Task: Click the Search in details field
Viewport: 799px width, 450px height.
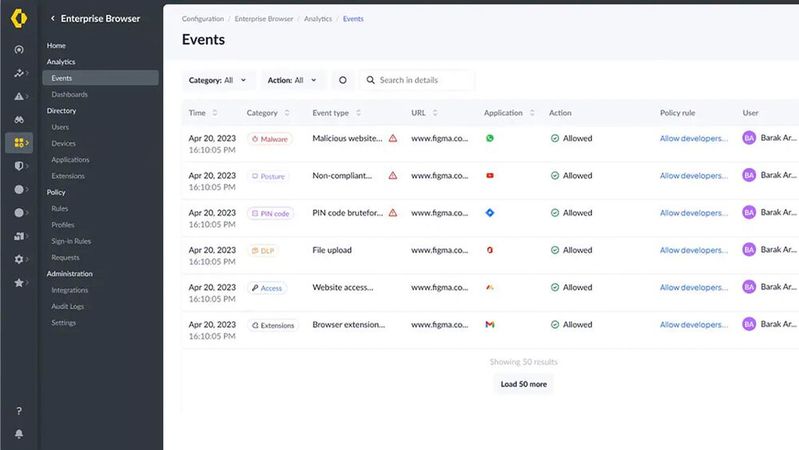Action: pos(417,80)
